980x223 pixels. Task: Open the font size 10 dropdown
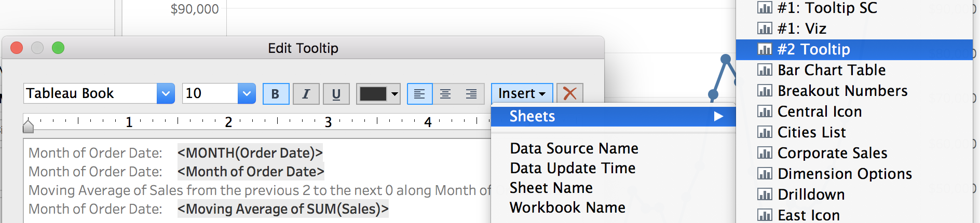(x=247, y=94)
